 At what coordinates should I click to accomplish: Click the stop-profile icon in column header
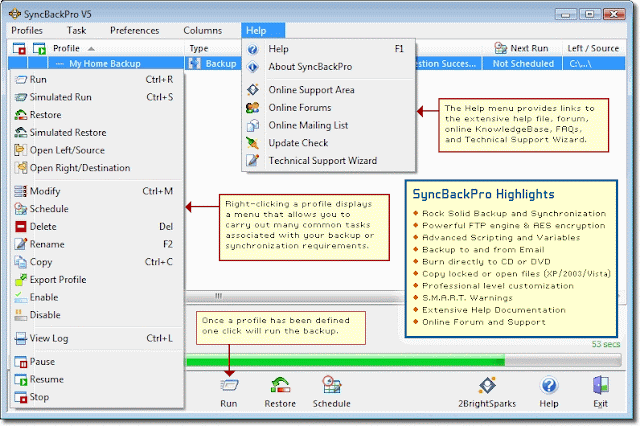pyautogui.click(x=19, y=49)
